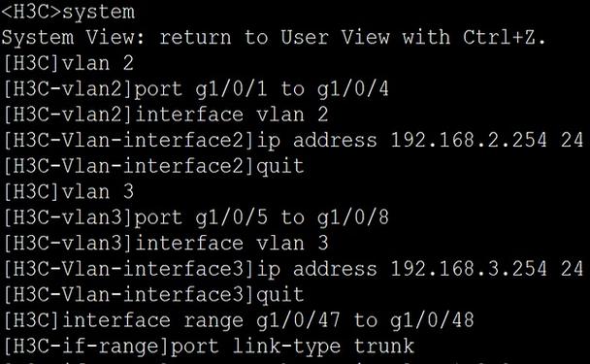590x364 pixels.
Task: Click the 'interface vlan 2' command
Action: tap(231, 115)
